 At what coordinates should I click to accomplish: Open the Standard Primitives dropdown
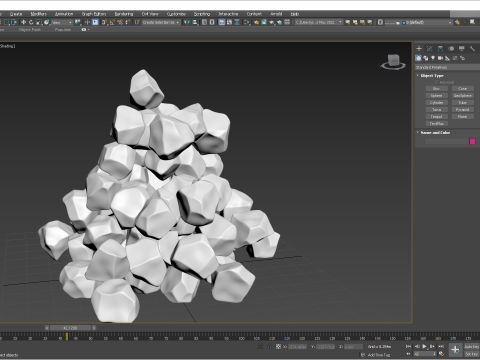[x=447, y=67]
